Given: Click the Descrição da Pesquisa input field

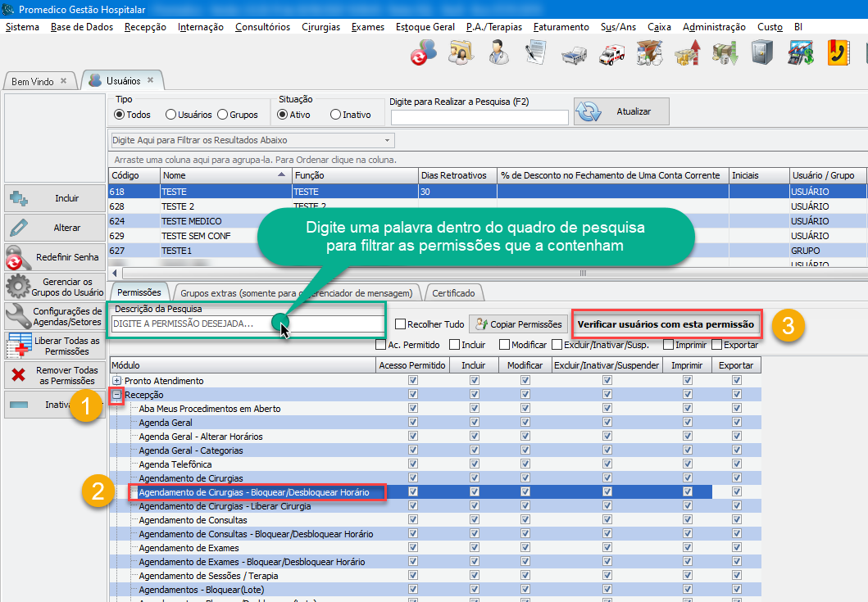Looking at the screenshot, I should 193,324.
